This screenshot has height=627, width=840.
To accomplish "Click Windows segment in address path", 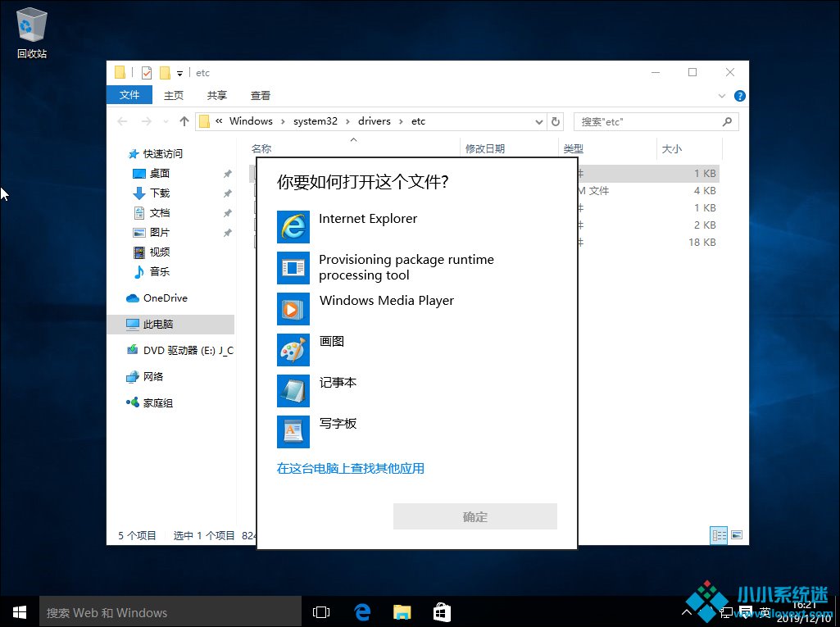I will click(251, 121).
